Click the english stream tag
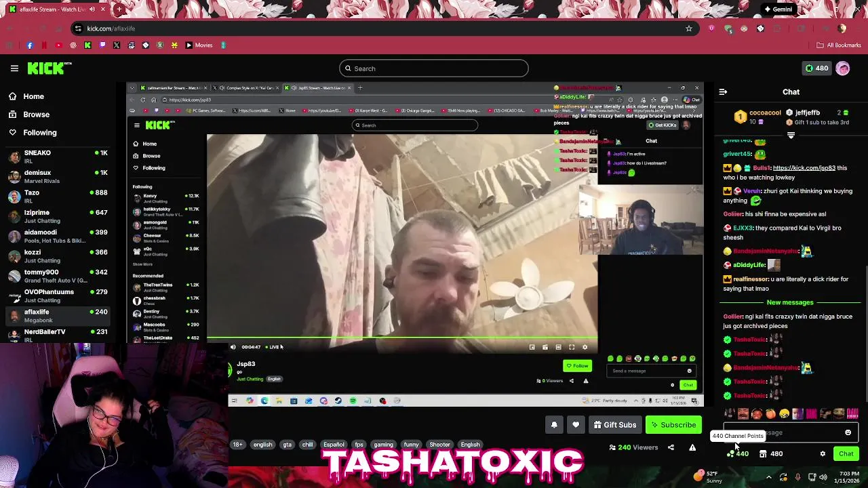The height and width of the screenshot is (488, 868). click(262, 445)
